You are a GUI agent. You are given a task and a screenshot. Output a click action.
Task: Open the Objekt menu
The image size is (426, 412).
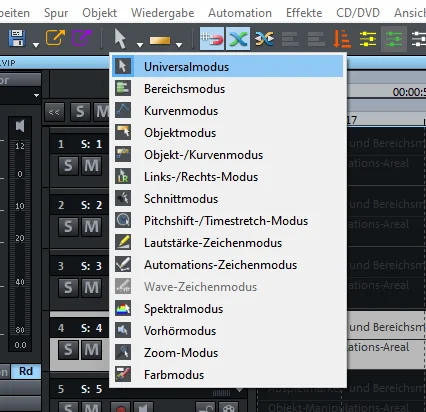pos(100,13)
